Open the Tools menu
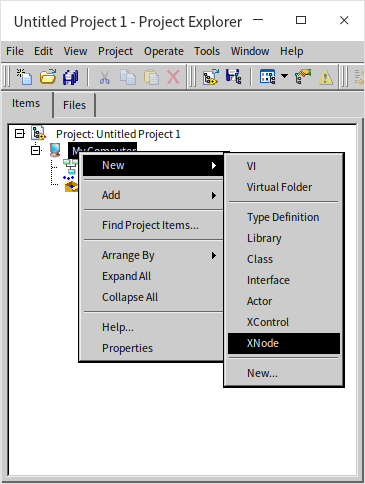Viewport: 365px width, 484px height. (x=207, y=51)
